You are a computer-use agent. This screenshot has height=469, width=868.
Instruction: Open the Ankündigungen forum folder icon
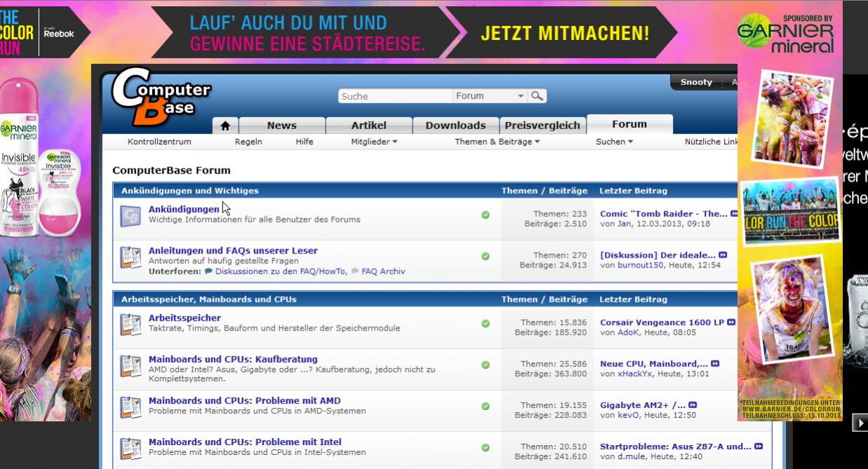pyautogui.click(x=131, y=216)
